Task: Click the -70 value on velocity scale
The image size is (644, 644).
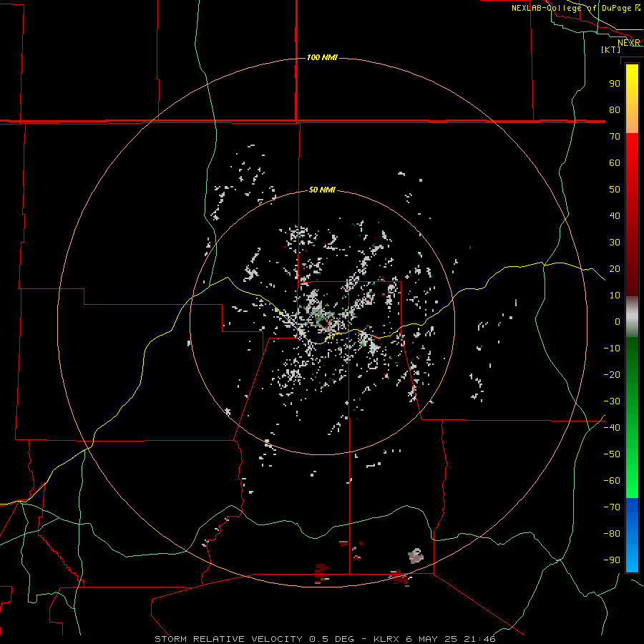Action: 612,507
